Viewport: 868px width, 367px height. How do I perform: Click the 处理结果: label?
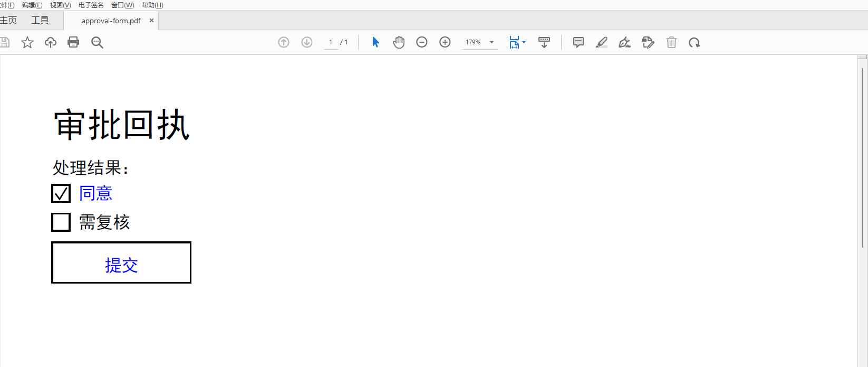point(90,168)
